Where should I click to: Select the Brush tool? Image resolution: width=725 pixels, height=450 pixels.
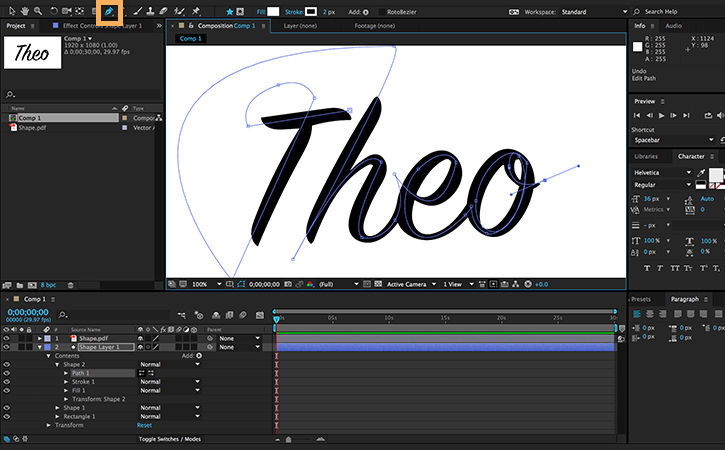(138, 11)
